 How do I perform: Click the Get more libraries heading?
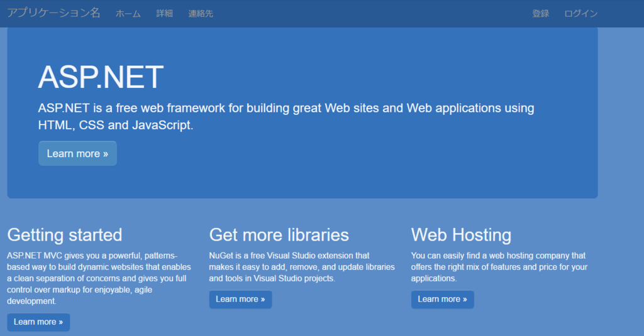[279, 235]
